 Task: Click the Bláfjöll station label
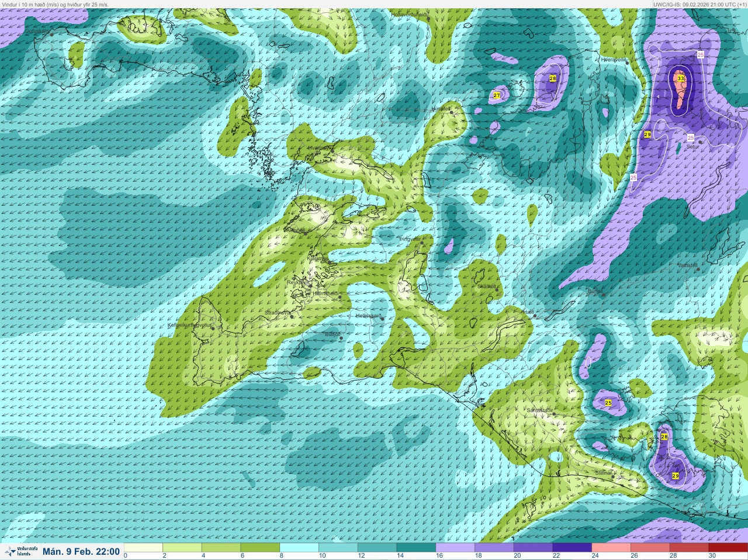click(x=332, y=334)
